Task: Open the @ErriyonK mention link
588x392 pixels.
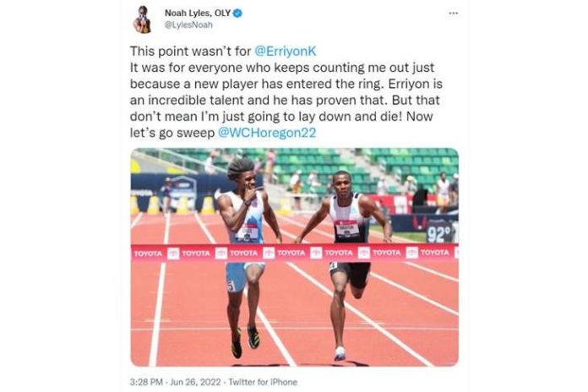Action: click(286, 51)
